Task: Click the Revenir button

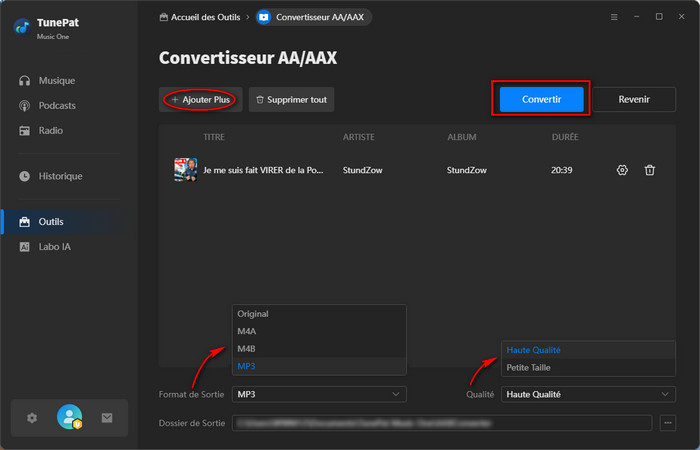Action: (x=634, y=99)
